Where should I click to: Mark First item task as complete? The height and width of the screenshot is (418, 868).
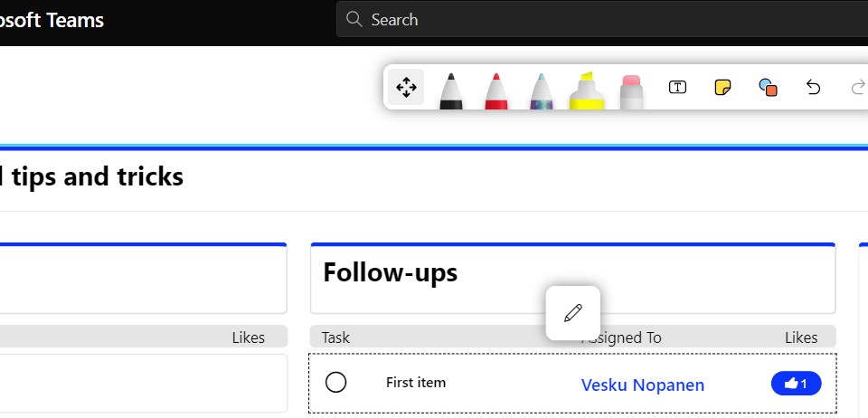pyautogui.click(x=335, y=383)
